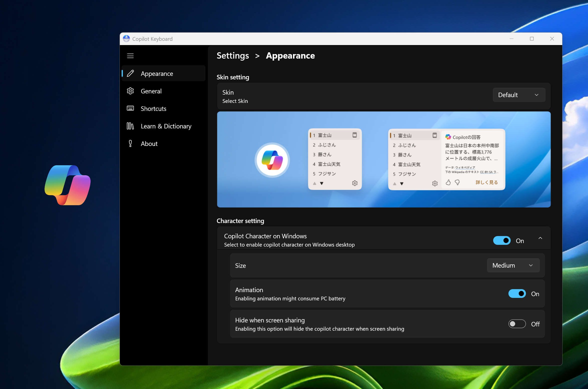Viewport: 588px width, 389px height.
Task: Open the Learn & Dictionary page
Action: pos(166,126)
